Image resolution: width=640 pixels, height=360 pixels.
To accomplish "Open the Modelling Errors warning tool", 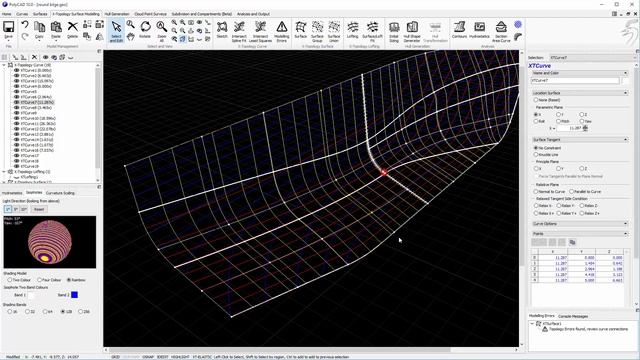I will pos(282,27).
